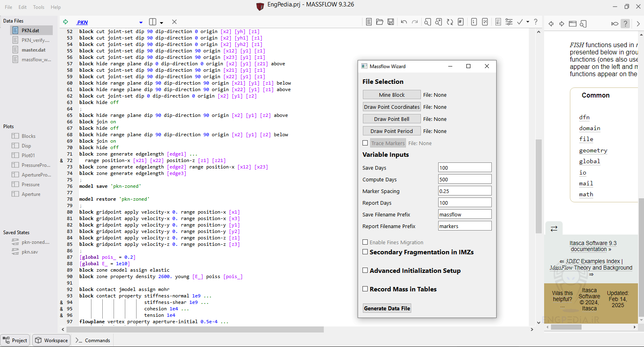Open dropdown arrow beside the checkmark icon
The image size is (644, 347).
click(528, 22)
